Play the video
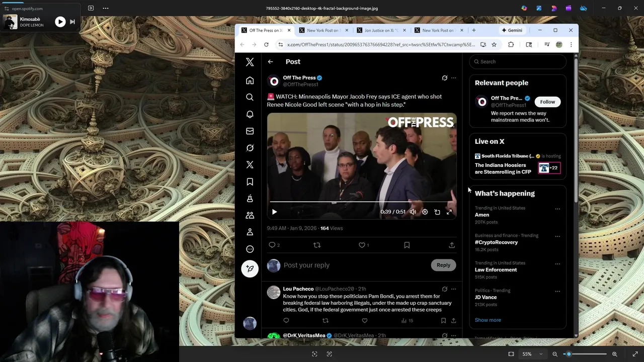 tap(274, 212)
